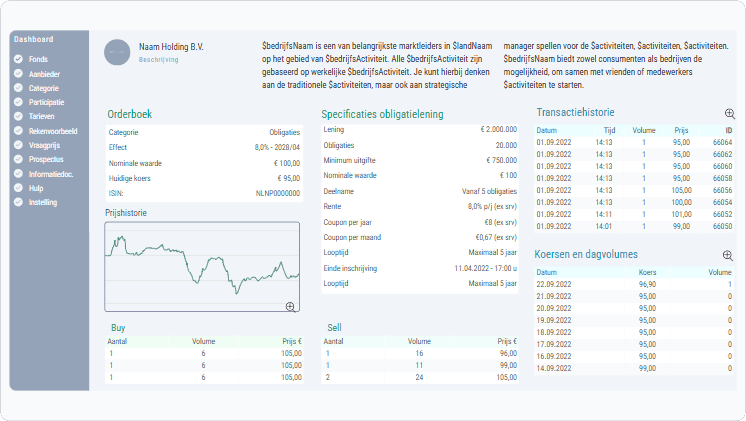746x421 pixels.
Task: Click the Deelname value Vanaf 5 obligaties
Action: [x=489, y=191]
